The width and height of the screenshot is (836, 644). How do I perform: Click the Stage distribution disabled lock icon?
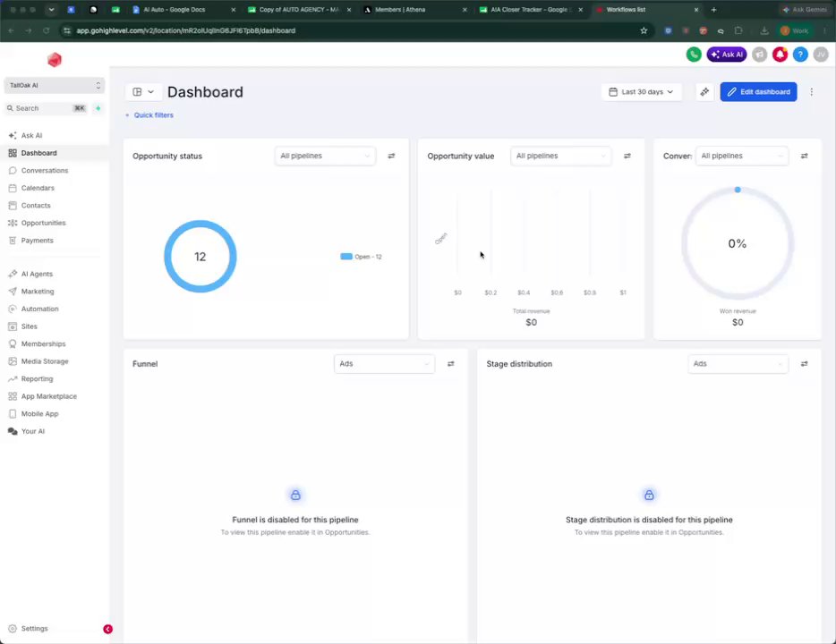[x=649, y=496]
